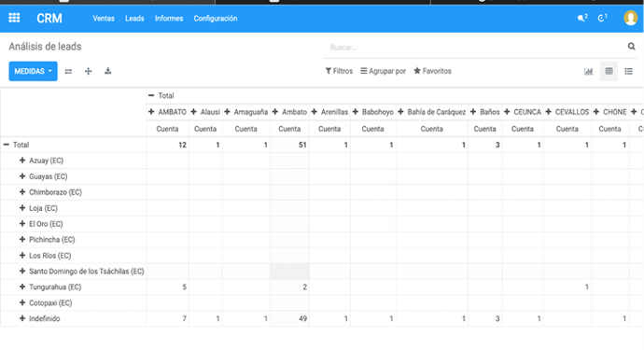Switch to the list view icon

coord(628,72)
